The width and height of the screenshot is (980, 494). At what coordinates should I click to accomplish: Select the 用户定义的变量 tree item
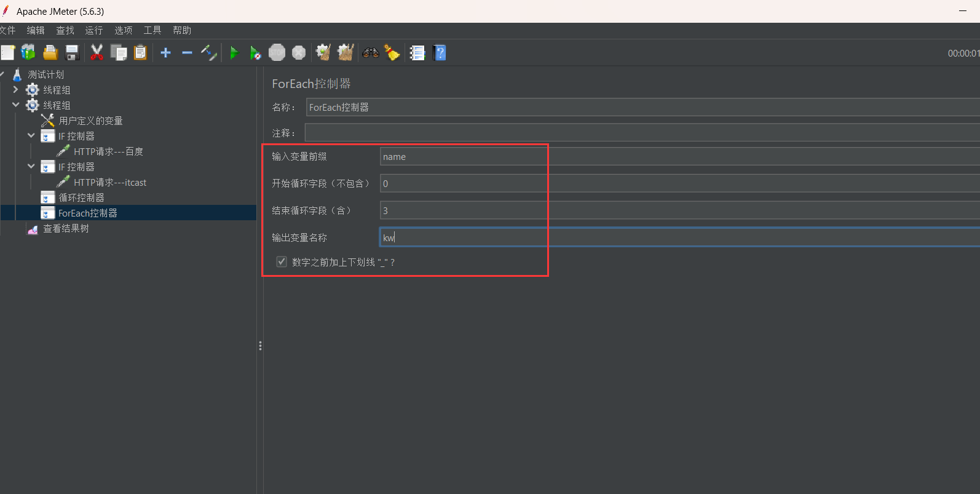click(90, 121)
